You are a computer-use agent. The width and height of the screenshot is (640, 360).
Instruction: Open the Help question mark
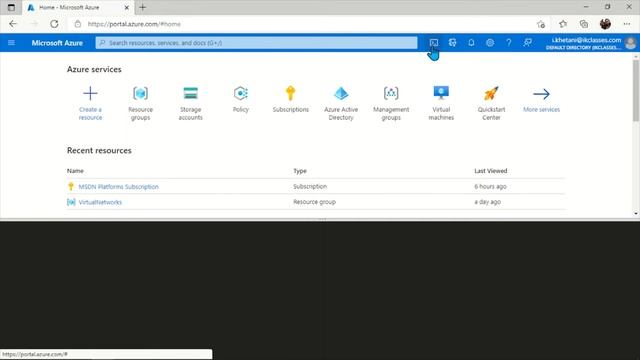pos(509,42)
